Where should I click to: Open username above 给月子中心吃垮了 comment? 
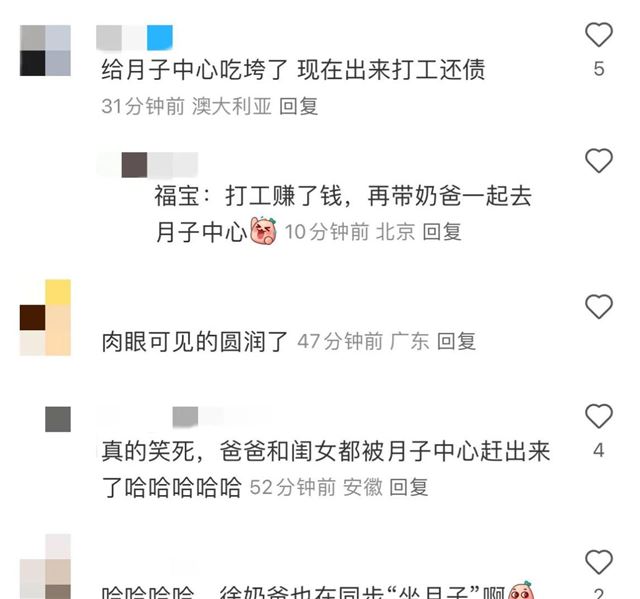134,38
